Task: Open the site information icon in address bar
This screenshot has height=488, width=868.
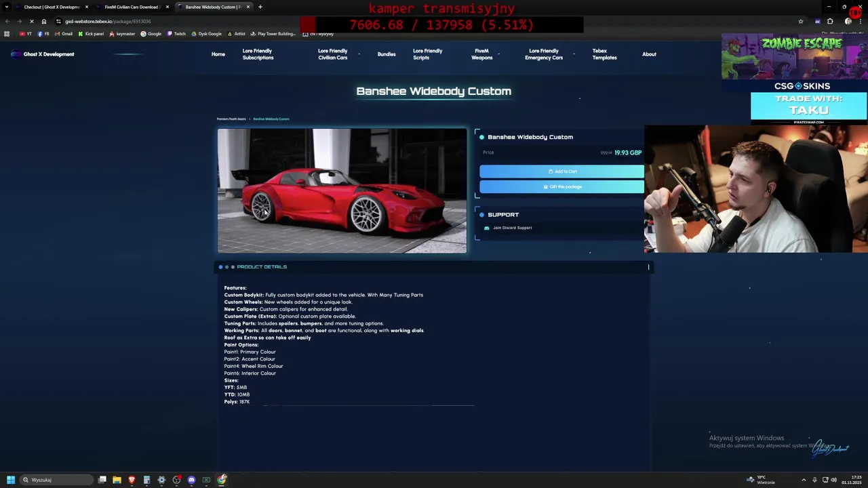Action: point(58,21)
